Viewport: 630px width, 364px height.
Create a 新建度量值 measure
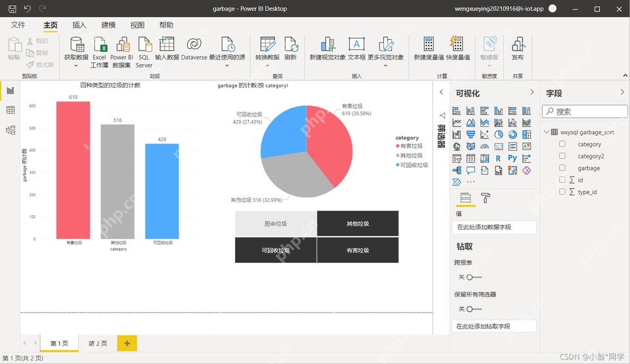tap(429, 49)
